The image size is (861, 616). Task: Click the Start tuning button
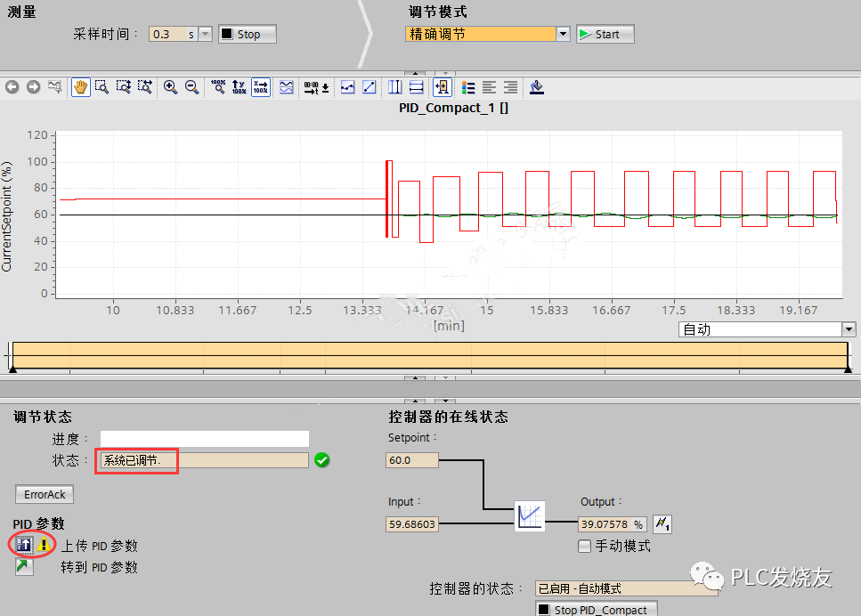tap(605, 34)
